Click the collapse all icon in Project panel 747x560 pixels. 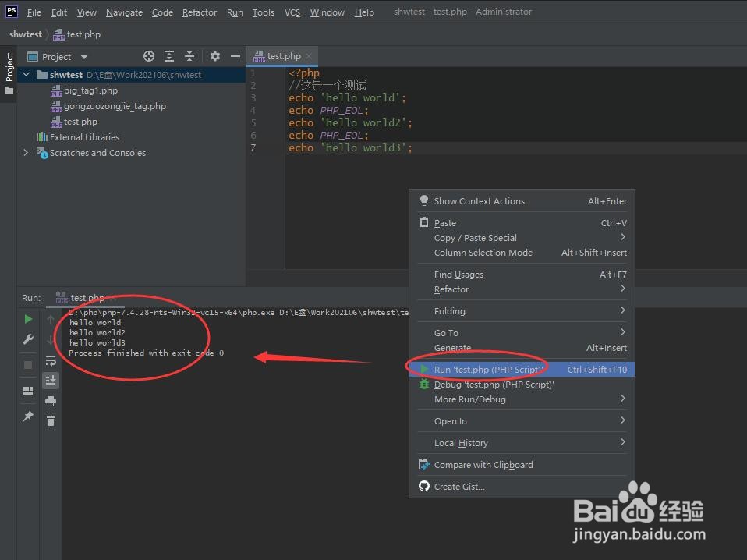189,56
